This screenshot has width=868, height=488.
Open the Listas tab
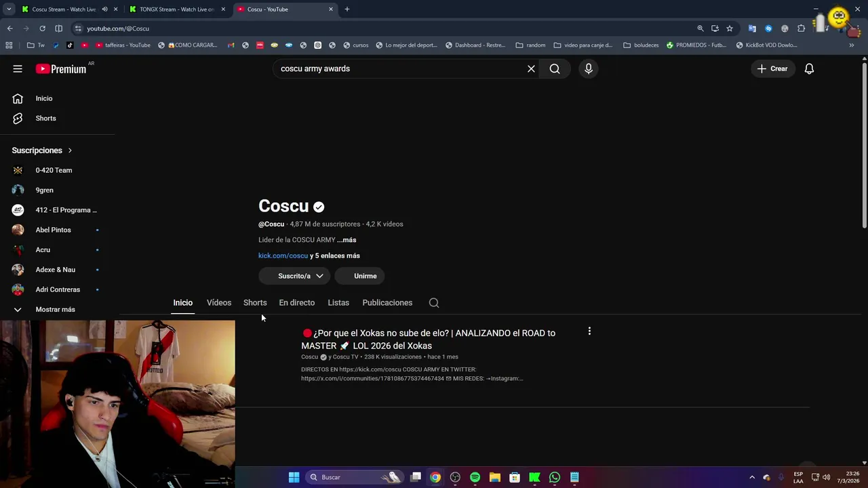(x=338, y=302)
